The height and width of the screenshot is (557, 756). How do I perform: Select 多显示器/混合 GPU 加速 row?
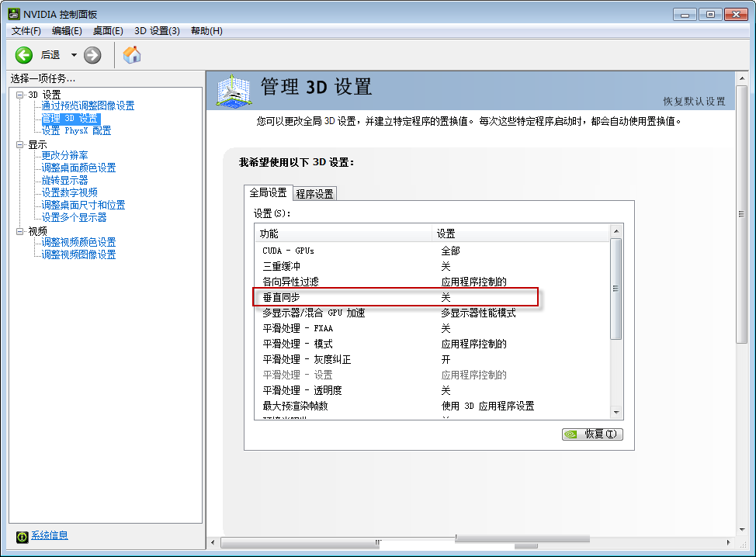[432, 313]
